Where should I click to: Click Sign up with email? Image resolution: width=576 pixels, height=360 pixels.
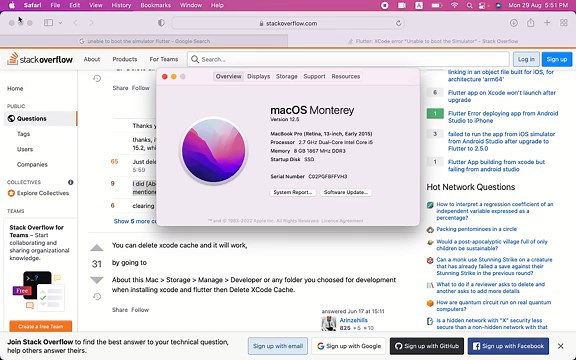(278, 346)
